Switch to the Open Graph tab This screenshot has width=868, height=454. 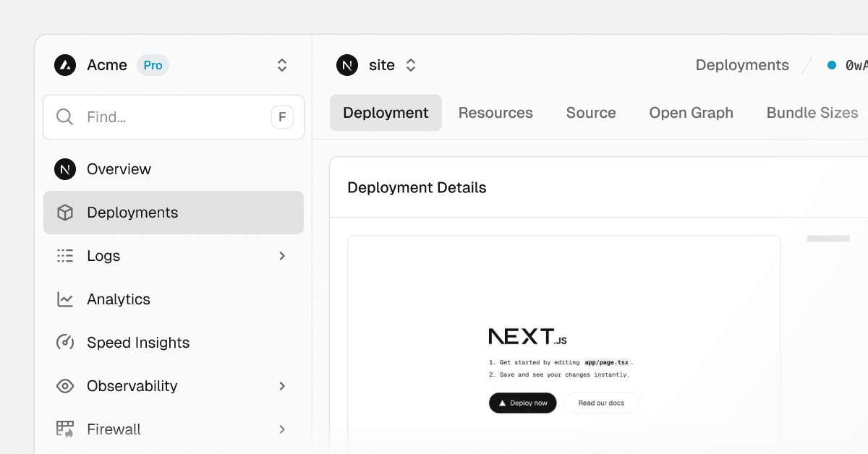click(691, 113)
